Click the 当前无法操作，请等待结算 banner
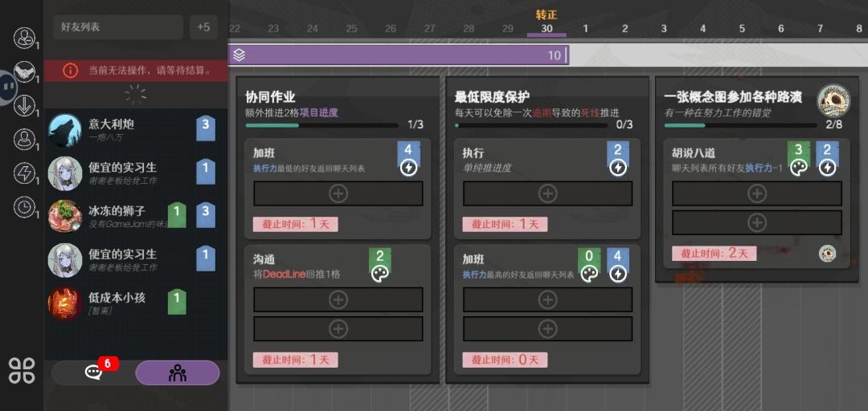 136,71
